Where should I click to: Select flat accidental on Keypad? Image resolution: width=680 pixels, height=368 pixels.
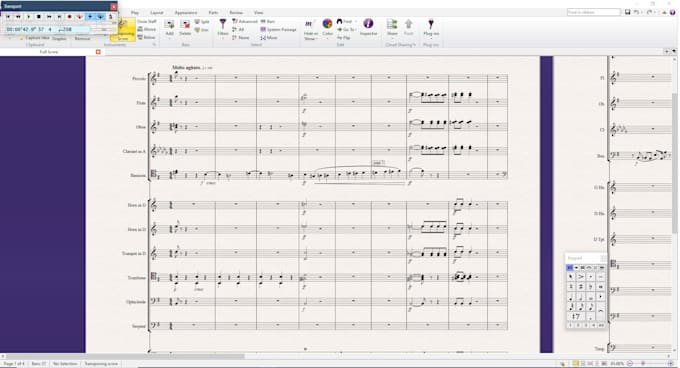(591, 287)
